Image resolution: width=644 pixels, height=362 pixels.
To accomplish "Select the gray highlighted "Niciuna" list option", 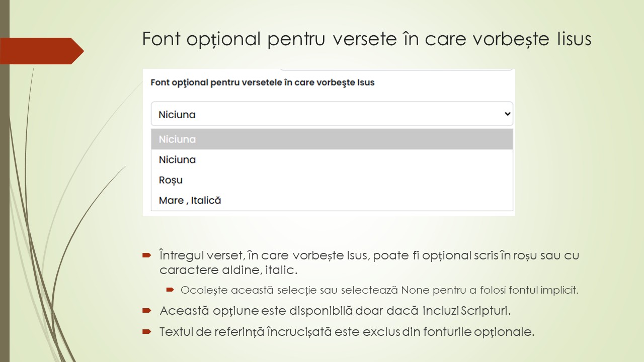I will [x=332, y=139].
